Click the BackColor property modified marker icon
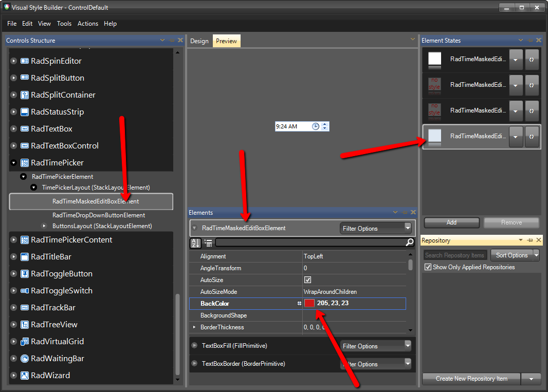The height and width of the screenshot is (392, 548). pyautogui.click(x=299, y=303)
